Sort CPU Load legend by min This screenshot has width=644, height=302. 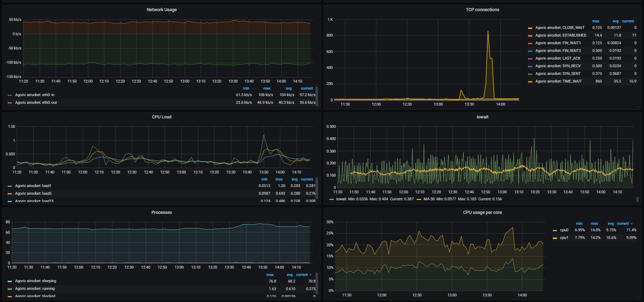(265, 179)
